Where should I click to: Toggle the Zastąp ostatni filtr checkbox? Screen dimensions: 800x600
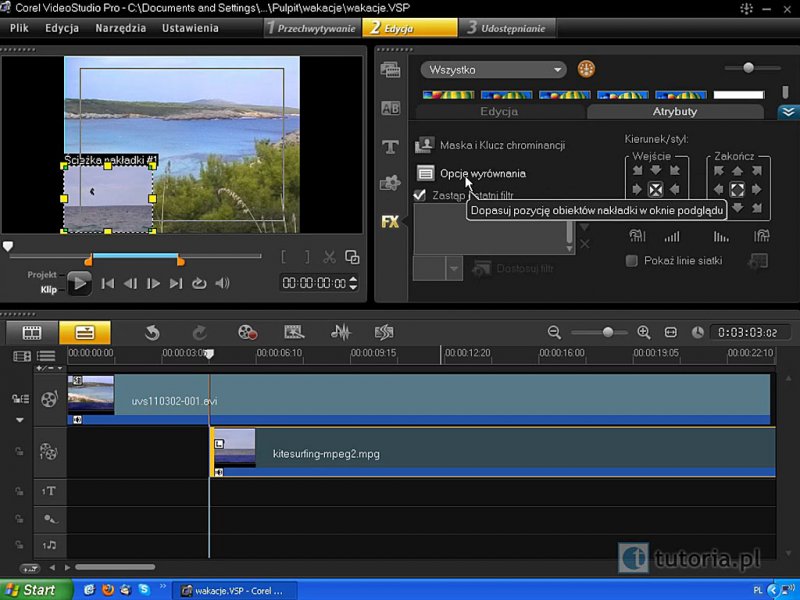pos(420,195)
